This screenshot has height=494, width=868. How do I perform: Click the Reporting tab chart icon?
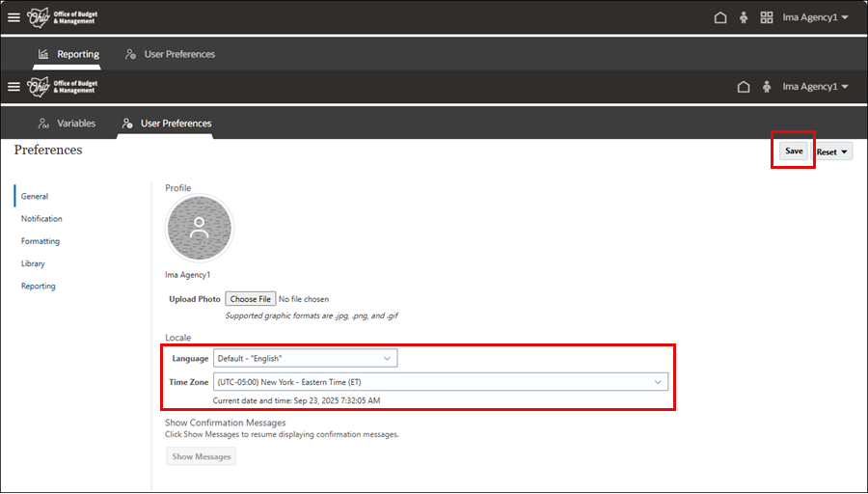pos(43,54)
